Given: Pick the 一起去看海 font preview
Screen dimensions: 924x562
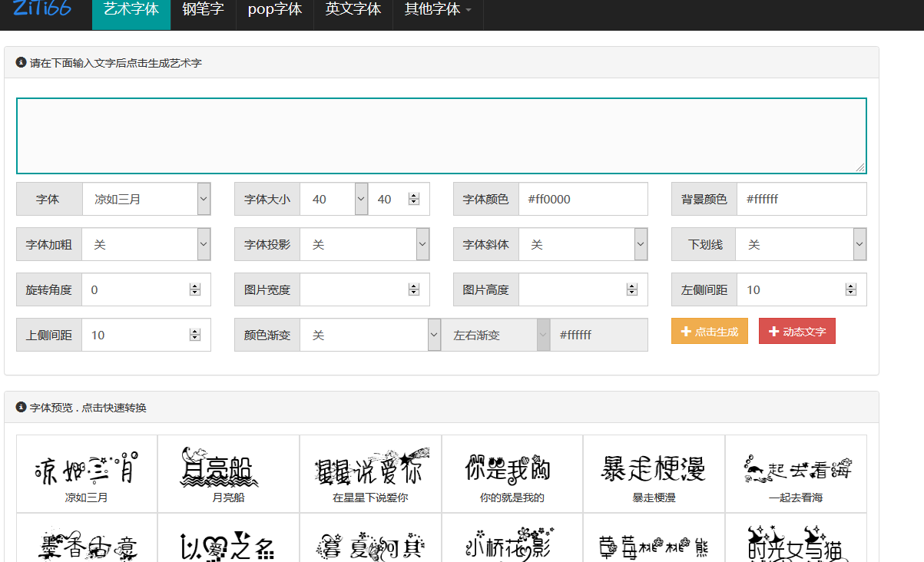Looking at the screenshot, I should tap(796, 474).
